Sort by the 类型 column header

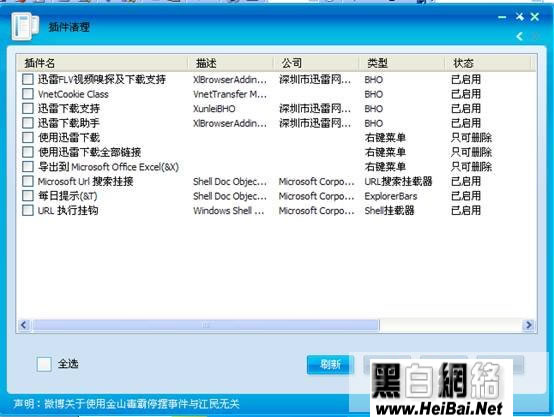click(401, 63)
